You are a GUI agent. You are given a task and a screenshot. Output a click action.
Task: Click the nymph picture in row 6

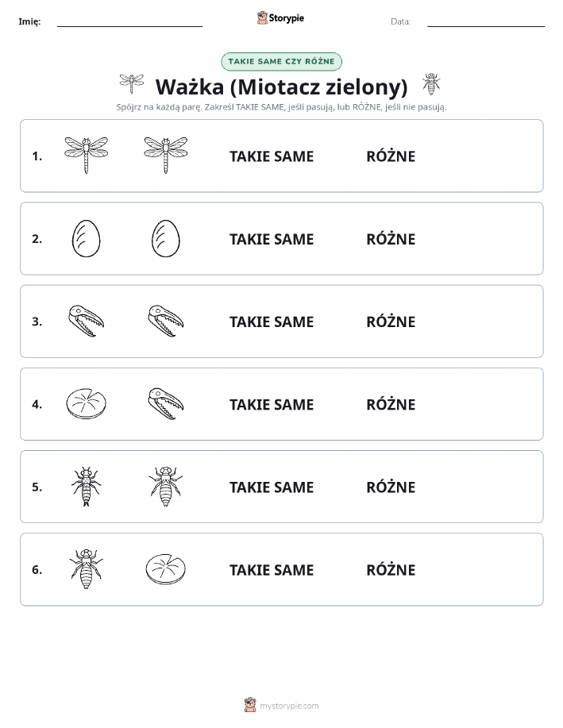coord(87,568)
